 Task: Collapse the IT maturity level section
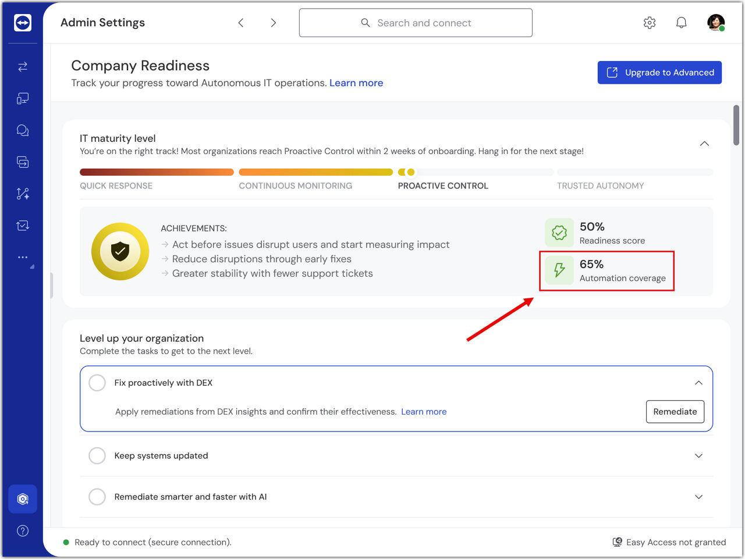click(x=704, y=144)
